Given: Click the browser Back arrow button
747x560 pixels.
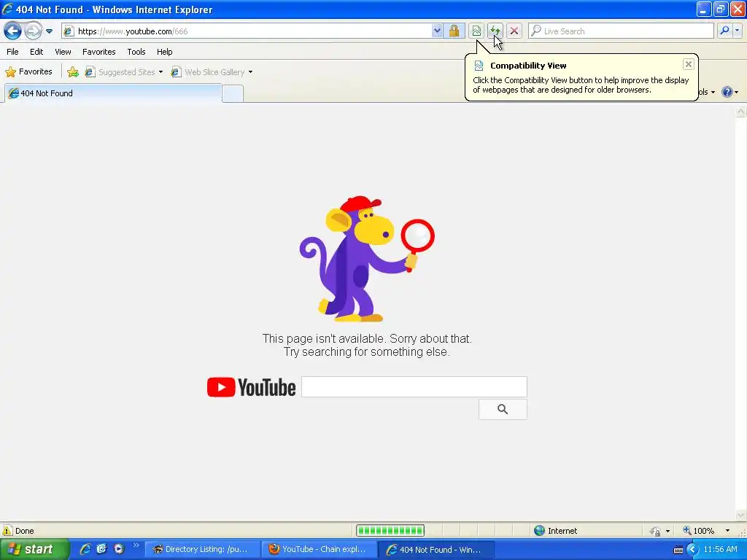Looking at the screenshot, I should (13, 31).
